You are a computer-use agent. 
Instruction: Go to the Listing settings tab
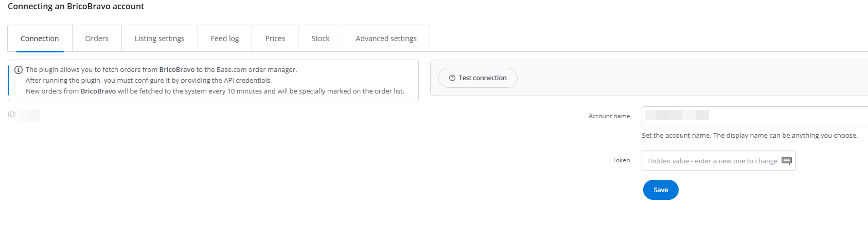coord(160,39)
